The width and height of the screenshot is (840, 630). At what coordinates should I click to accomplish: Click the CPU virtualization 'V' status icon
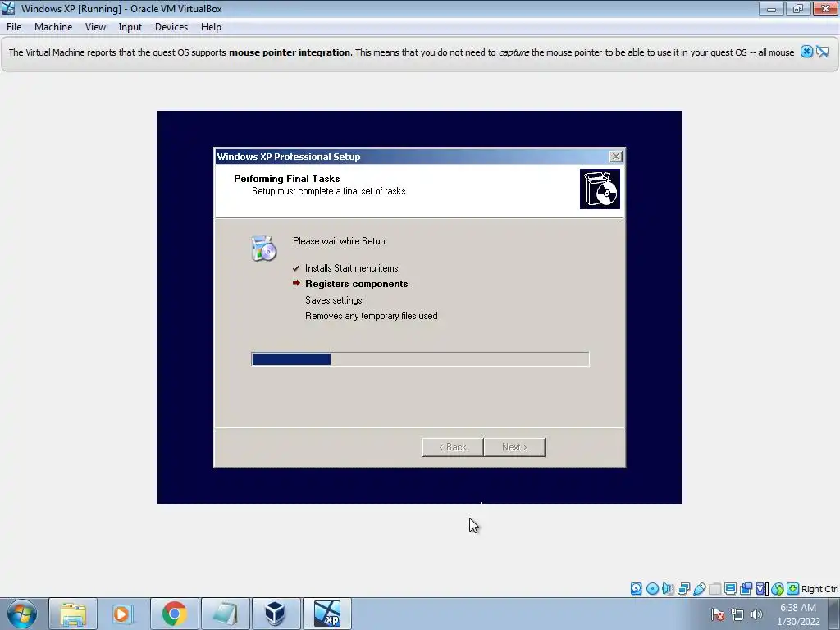(x=761, y=589)
